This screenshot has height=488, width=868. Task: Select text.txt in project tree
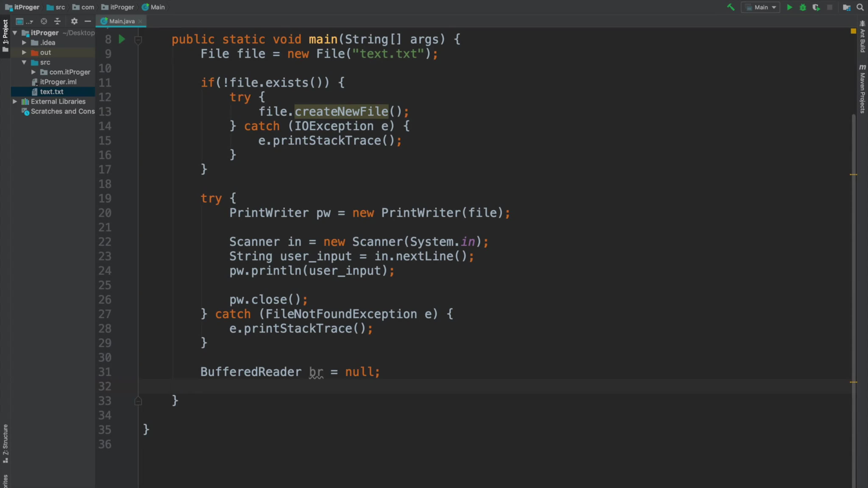pos(51,91)
